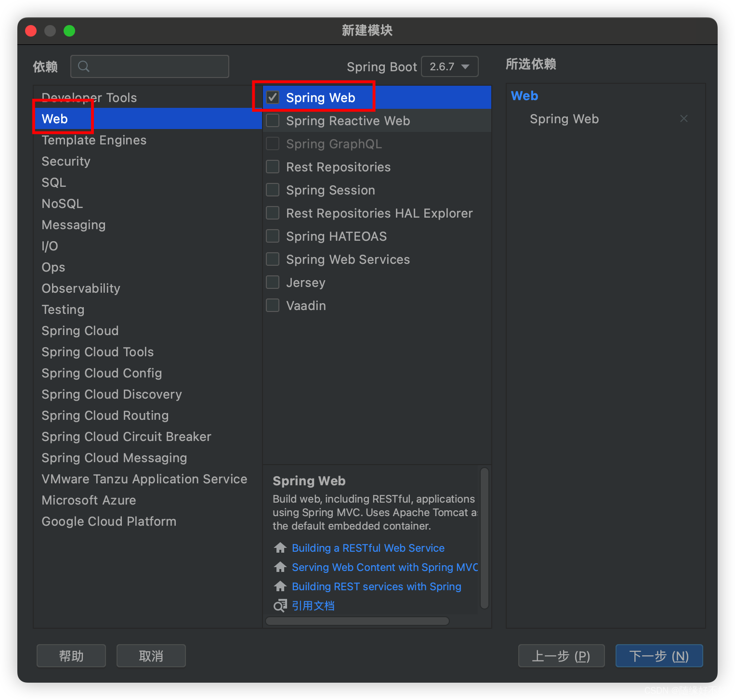Click the reference documentation icon beside 引用文档
The width and height of the screenshot is (735, 700).
(x=280, y=605)
